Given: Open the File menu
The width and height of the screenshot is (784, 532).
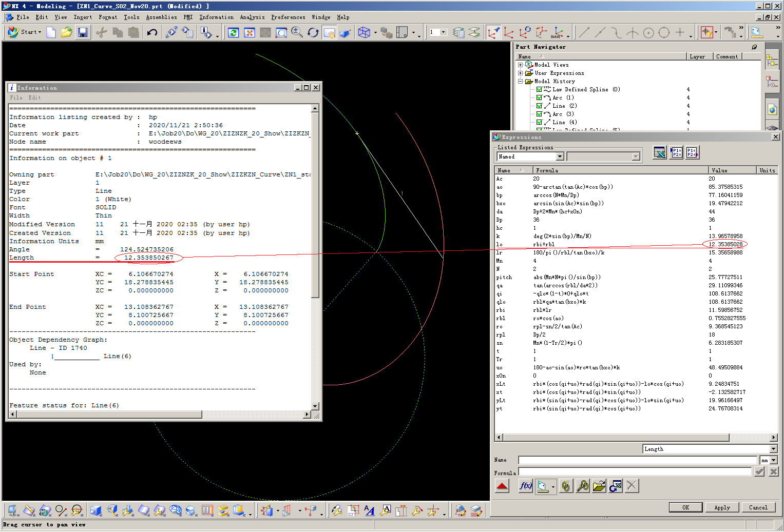Looking at the screenshot, I should tap(23, 17).
